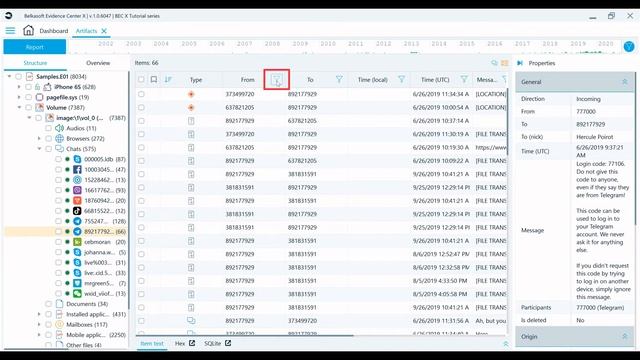640x360 pixels.
Task: Select the Hex tab
Action: click(180, 344)
